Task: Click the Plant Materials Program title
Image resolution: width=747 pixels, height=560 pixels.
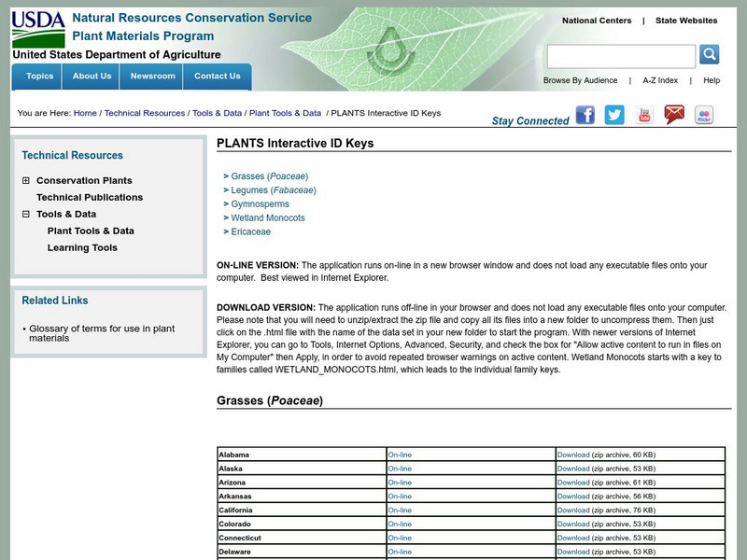Action: point(143,36)
